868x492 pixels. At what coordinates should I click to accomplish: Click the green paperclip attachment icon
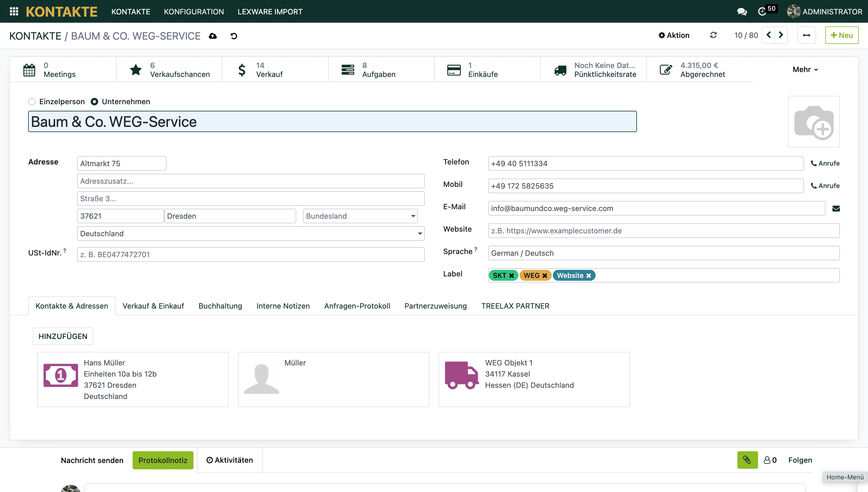tap(747, 460)
